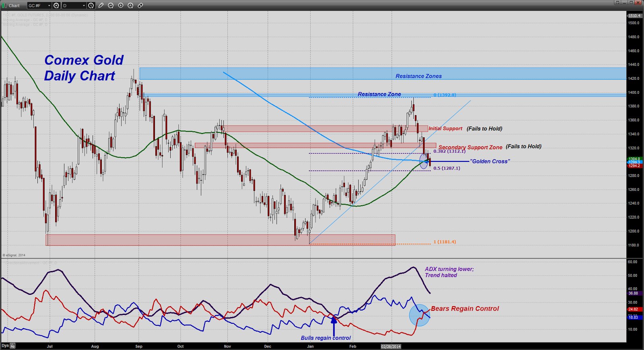Click the window options dropdown in title bar
Screen dimensions: 644x350
[617, 2]
